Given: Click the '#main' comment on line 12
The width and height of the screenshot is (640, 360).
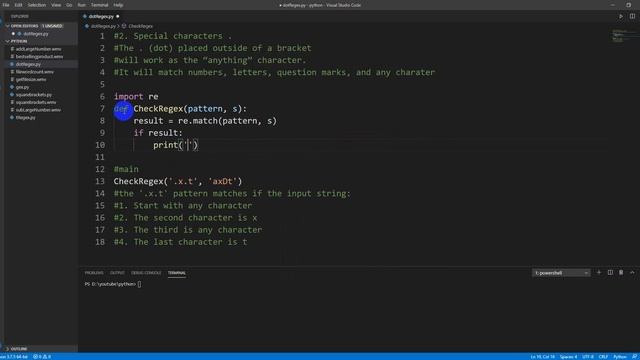Looking at the screenshot, I should coord(126,169).
